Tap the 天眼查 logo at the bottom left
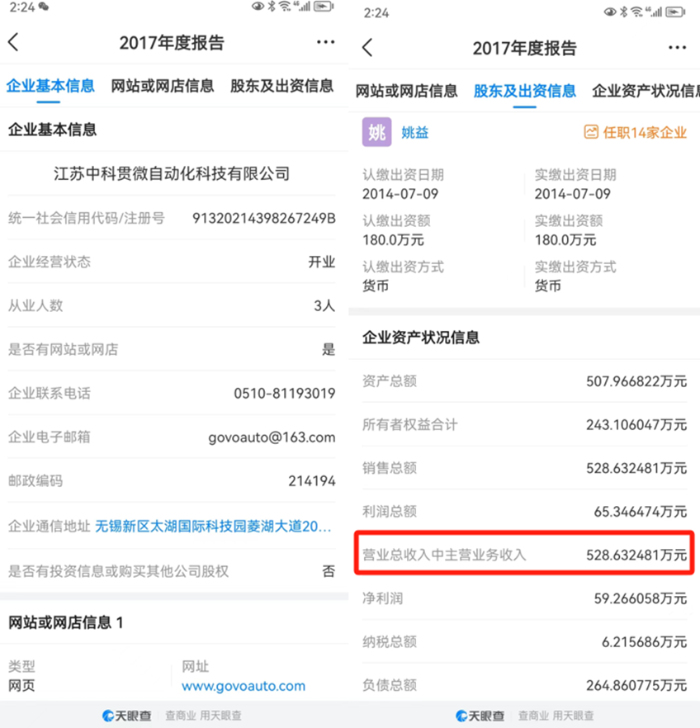Screen dimensions: 700x728 [x=127, y=716]
